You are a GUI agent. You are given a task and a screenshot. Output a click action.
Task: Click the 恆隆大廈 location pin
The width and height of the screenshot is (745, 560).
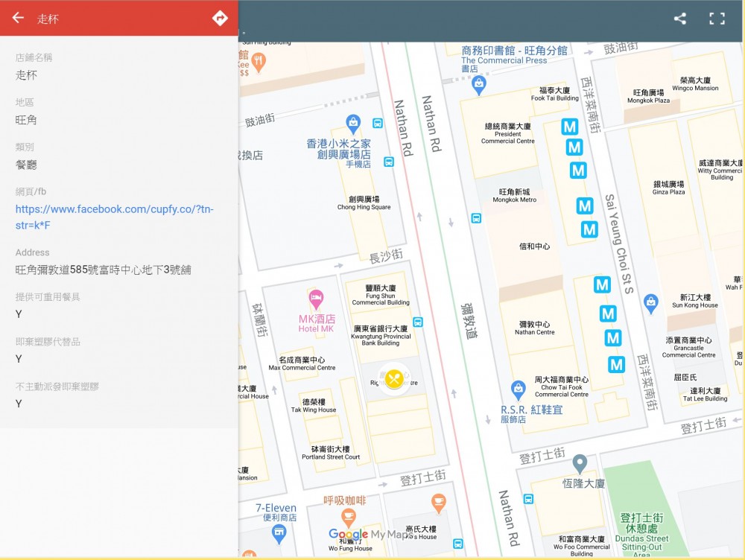coord(580,464)
